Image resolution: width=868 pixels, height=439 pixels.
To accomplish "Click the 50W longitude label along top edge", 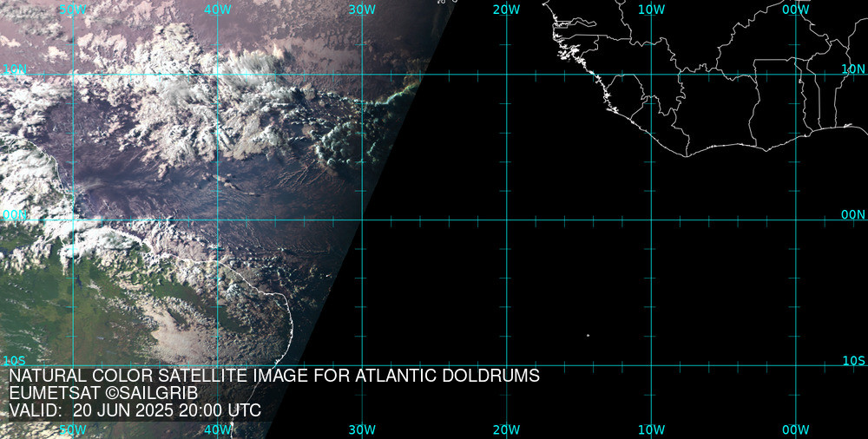I will pos(73,10).
